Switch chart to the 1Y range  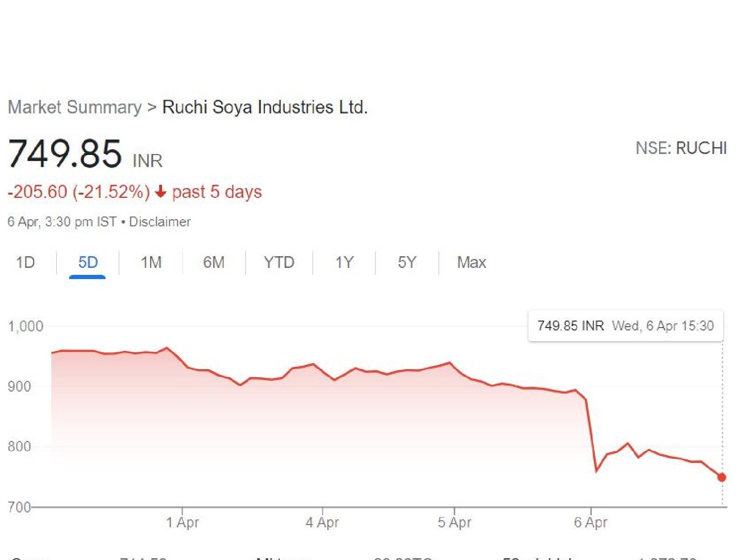pos(345,263)
